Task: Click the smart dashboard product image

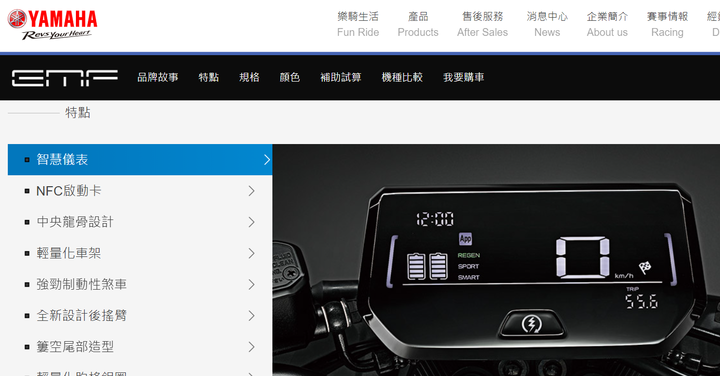Action: (496, 260)
